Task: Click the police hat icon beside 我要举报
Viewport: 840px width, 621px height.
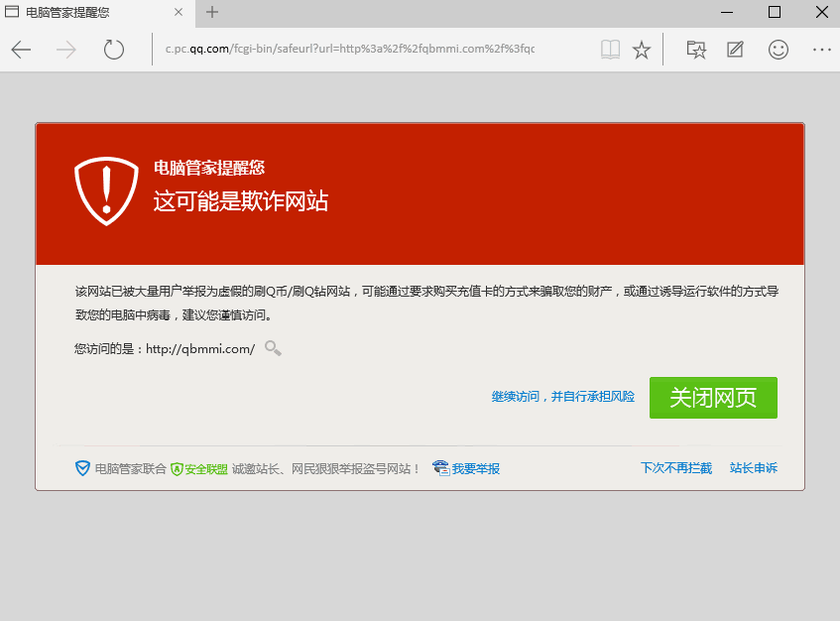Action: (x=441, y=468)
